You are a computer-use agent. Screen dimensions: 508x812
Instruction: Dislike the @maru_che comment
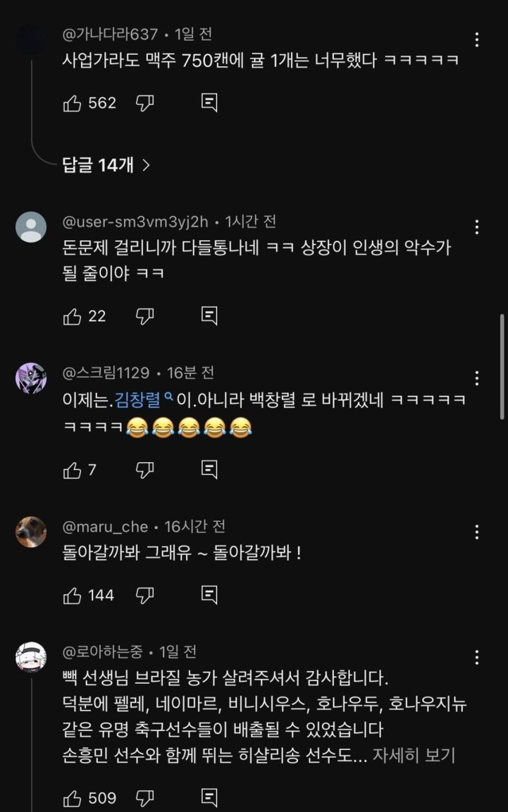point(145,595)
